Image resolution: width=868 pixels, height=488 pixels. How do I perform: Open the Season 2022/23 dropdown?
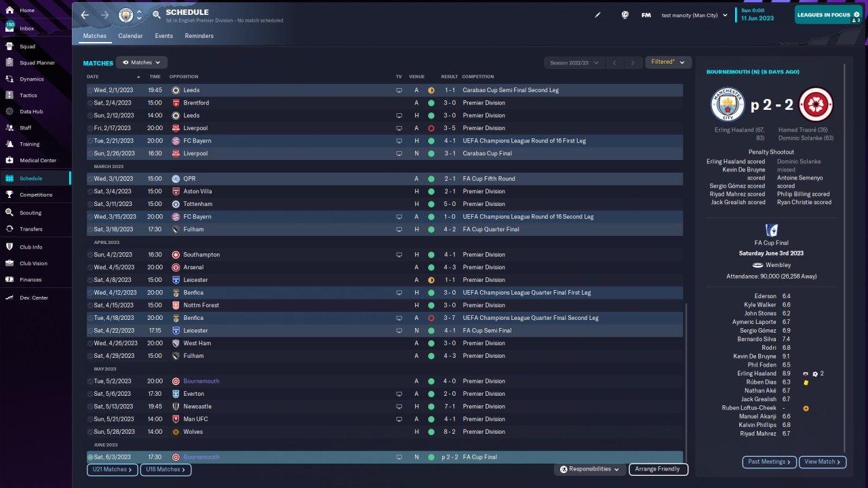point(574,62)
